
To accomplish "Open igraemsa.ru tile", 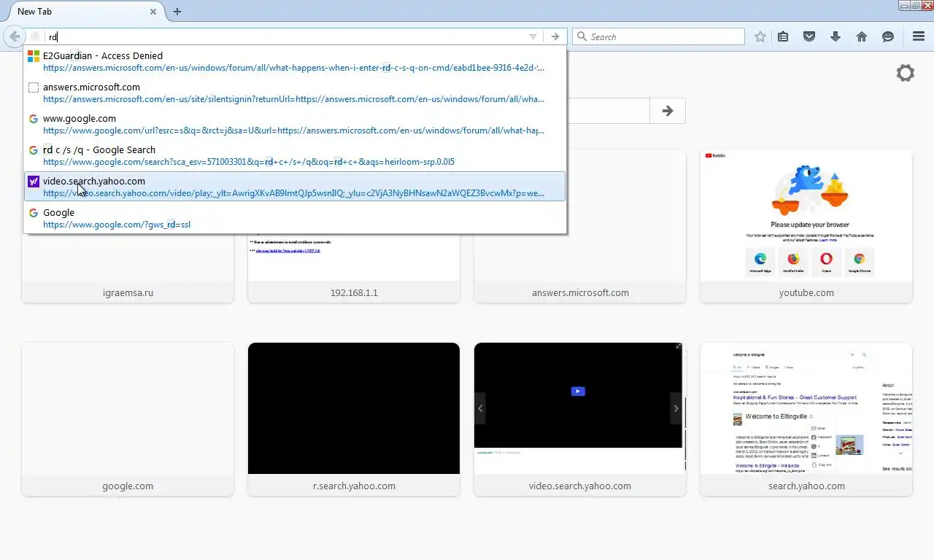I will [x=128, y=226].
